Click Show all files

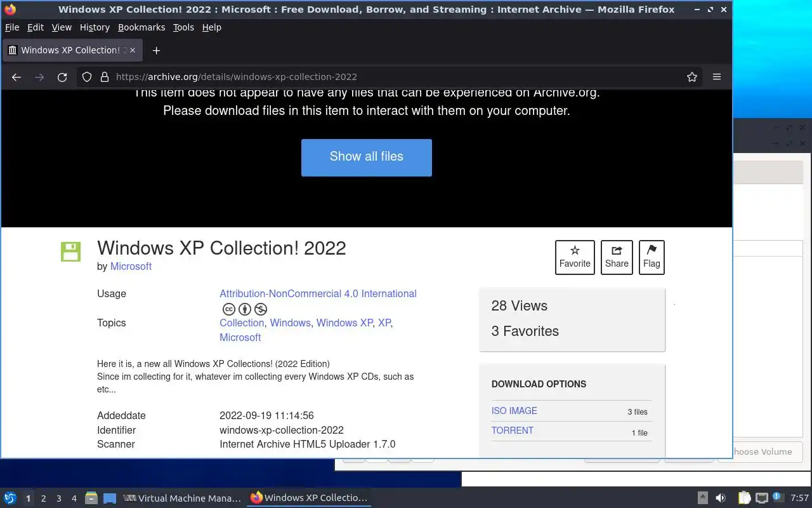(x=367, y=157)
